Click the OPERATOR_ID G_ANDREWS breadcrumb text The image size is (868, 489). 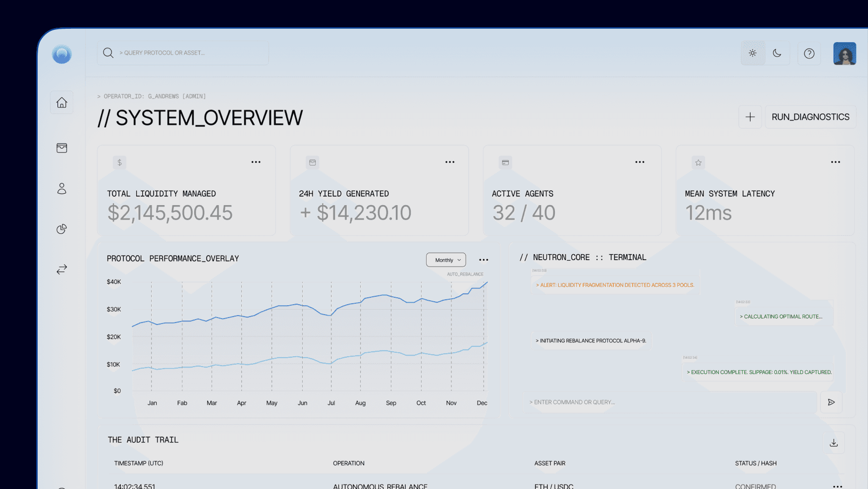coord(152,96)
